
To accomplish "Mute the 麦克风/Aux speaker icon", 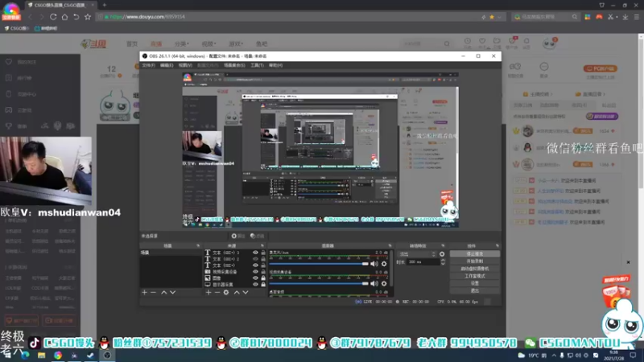I will (x=374, y=264).
